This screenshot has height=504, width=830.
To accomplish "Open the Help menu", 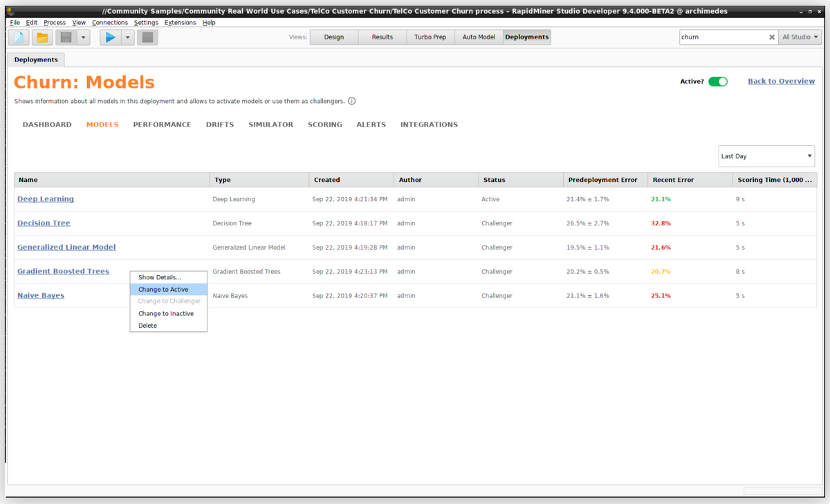I will 209,23.
